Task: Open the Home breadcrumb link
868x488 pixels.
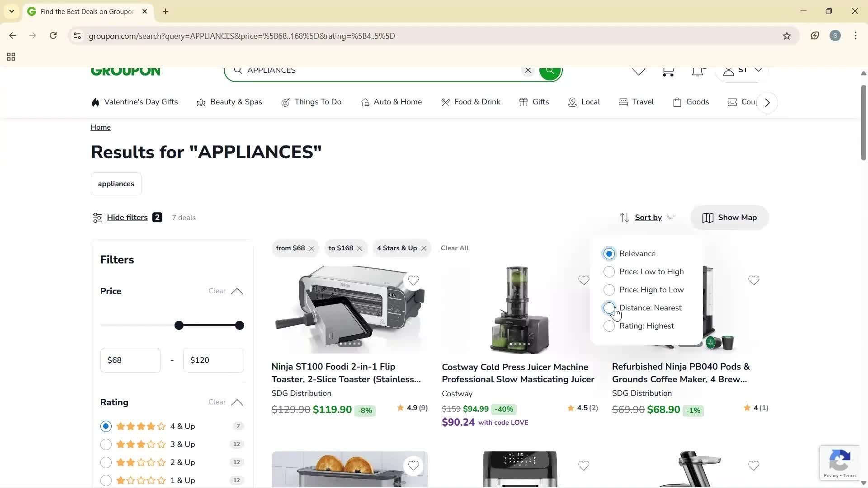Action: (100, 127)
